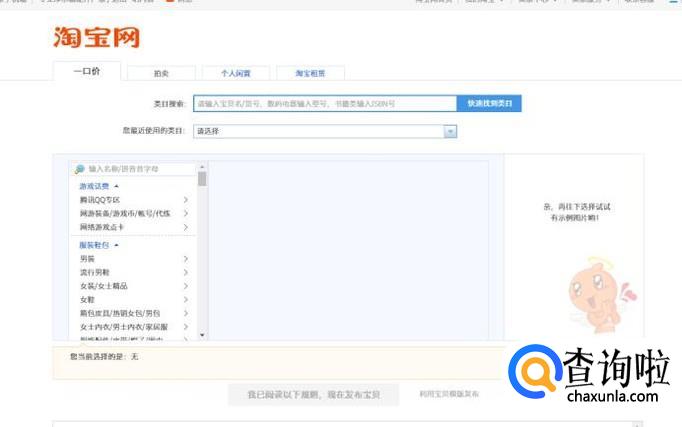
Task: Select the 女鞋 category row
Action: click(134, 300)
